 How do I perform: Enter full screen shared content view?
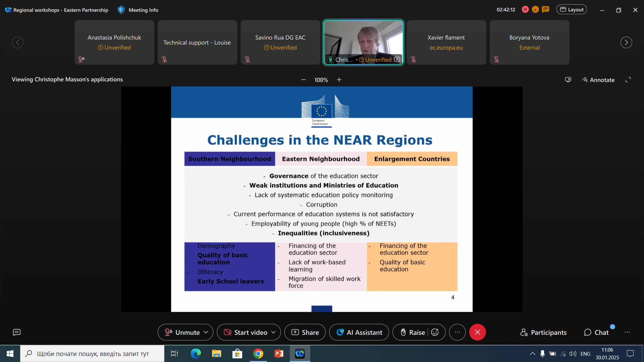628,80
